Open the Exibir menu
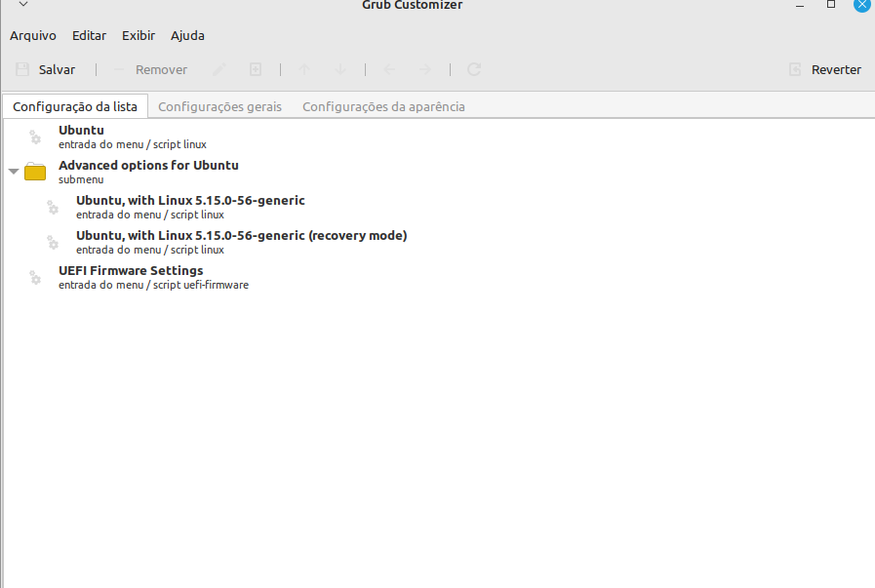Screen dimensions: 875x588 139,36
